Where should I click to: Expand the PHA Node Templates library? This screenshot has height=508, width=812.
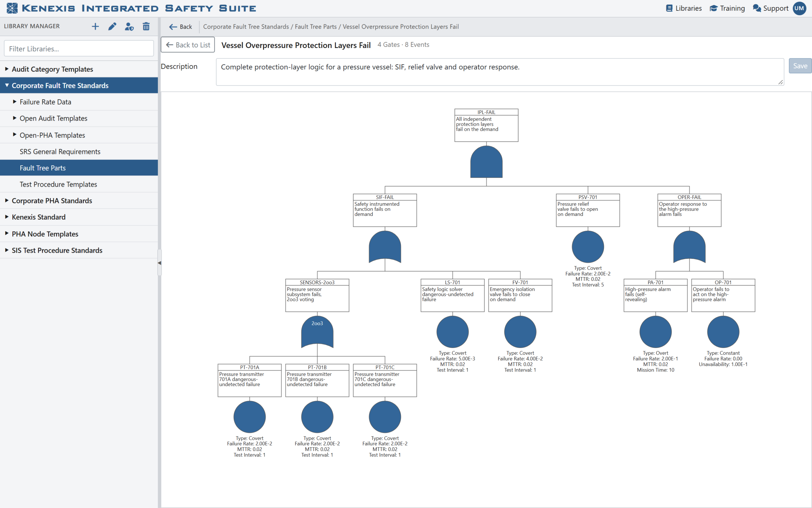[7, 233]
